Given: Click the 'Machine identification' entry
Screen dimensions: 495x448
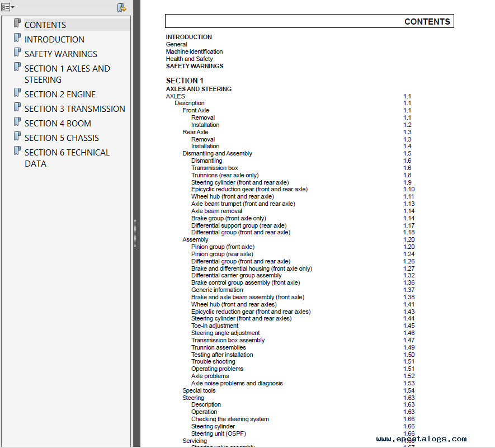Looking at the screenshot, I should pyautogui.click(x=194, y=51).
